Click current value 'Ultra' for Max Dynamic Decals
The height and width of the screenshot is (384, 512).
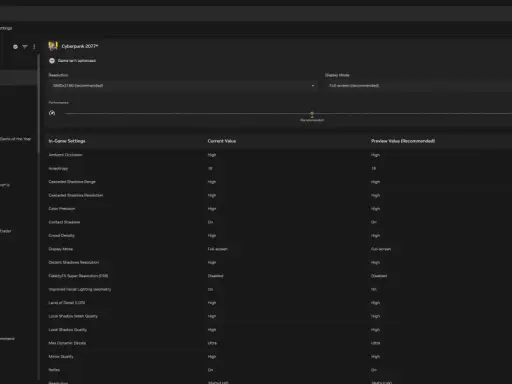(212, 343)
